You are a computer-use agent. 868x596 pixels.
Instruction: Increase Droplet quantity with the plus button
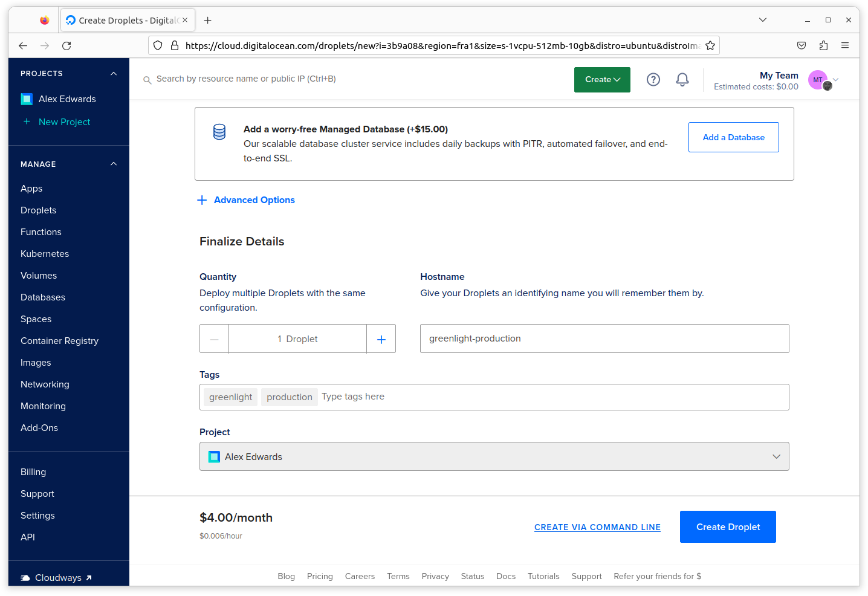click(x=381, y=339)
